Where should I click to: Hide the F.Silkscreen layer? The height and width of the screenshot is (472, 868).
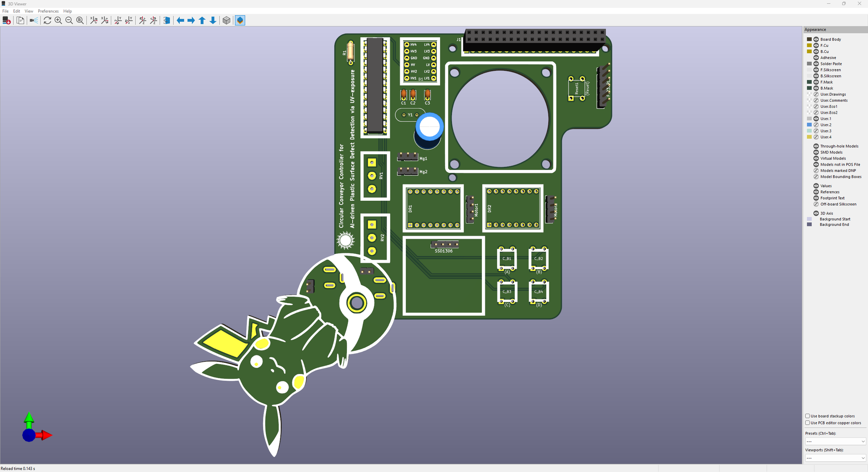[816, 70]
